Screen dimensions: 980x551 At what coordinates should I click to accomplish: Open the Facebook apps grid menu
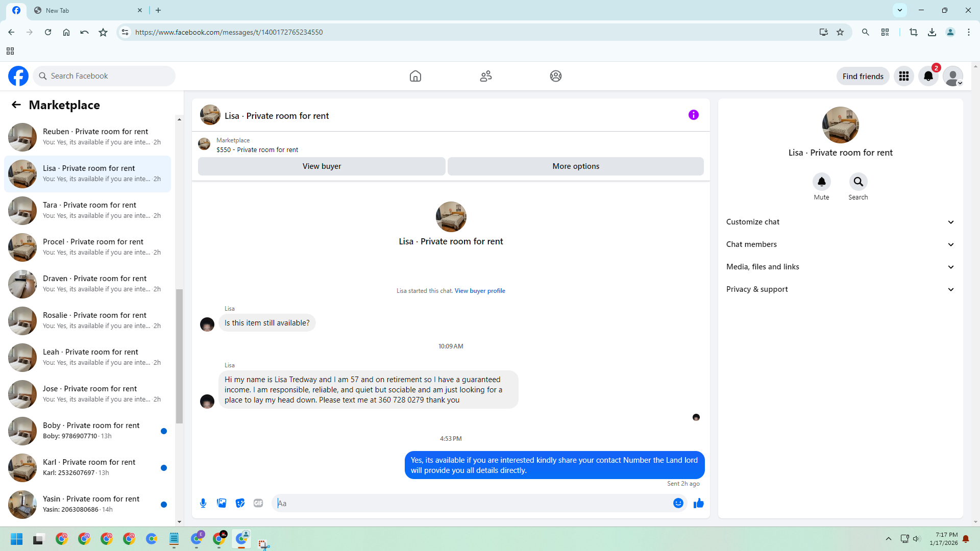tap(903, 76)
